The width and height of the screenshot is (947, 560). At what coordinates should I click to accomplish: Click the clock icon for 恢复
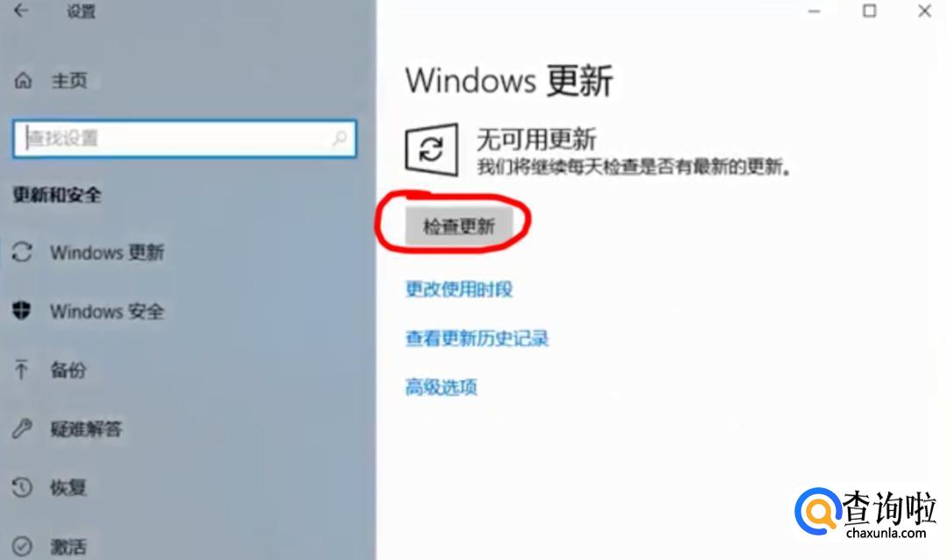point(22,487)
